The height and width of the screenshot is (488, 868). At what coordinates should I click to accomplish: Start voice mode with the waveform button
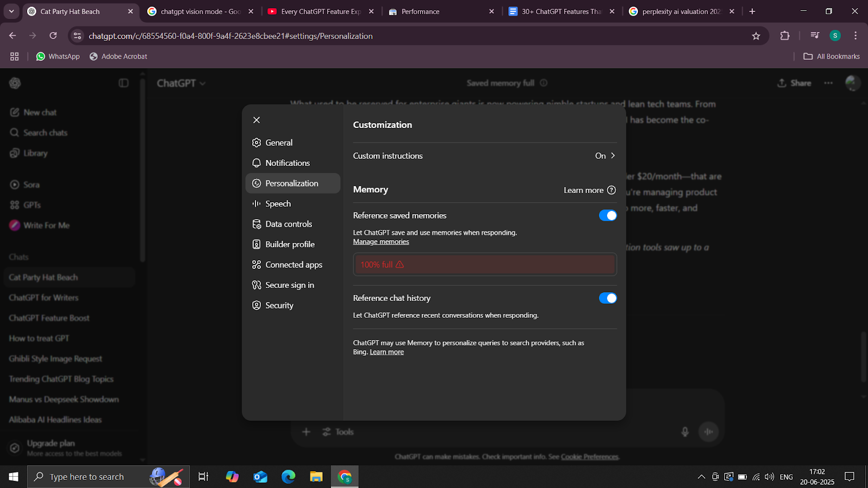tap(709, 432)
